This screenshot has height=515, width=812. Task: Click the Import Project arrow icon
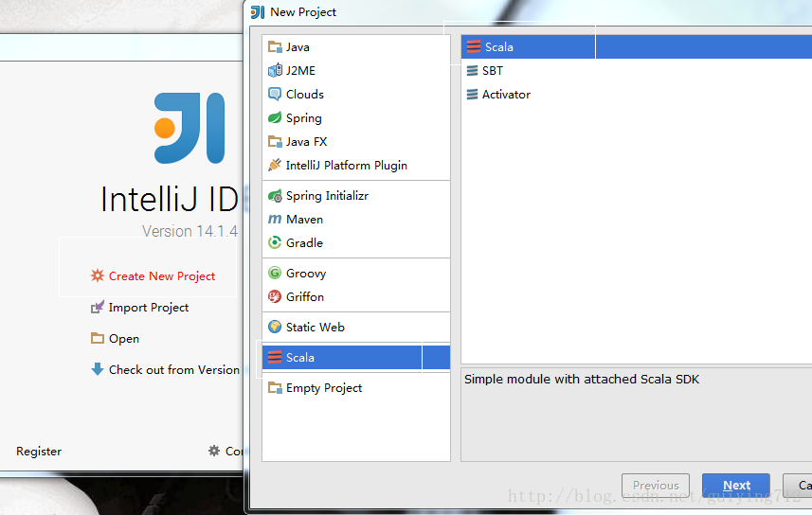98,307
